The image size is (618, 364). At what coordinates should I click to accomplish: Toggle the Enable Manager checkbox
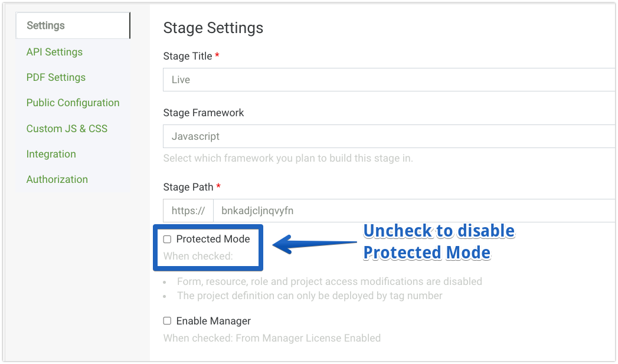pos(167,321)
